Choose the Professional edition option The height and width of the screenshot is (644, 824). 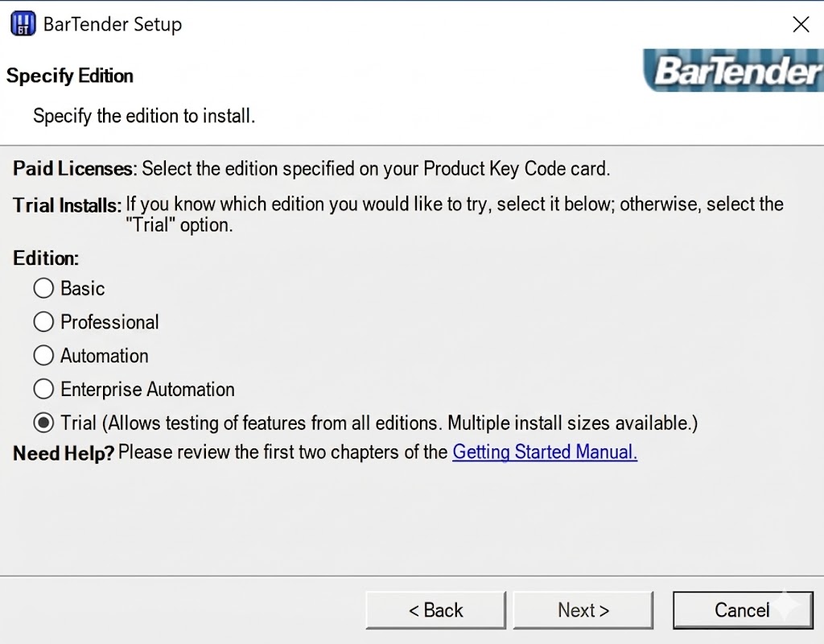pos(43,322)
